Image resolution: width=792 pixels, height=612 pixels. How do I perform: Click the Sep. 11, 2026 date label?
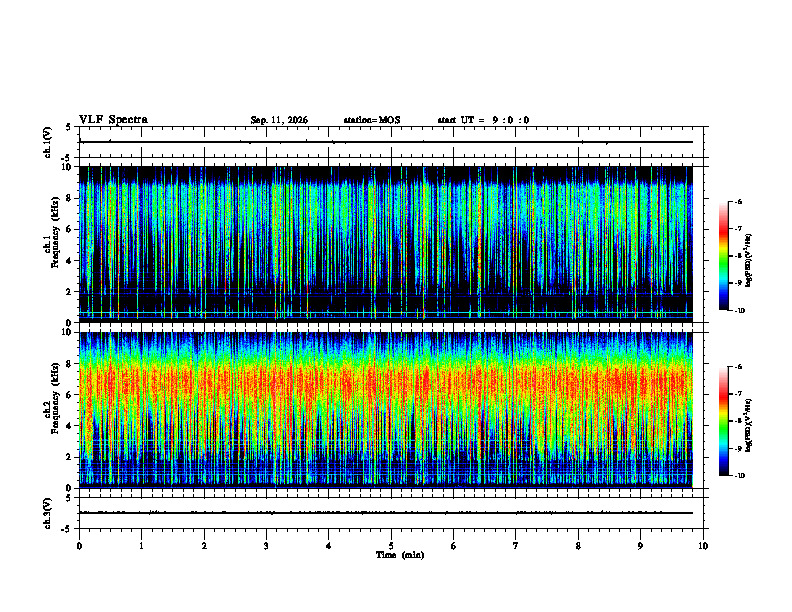(279, 120)
